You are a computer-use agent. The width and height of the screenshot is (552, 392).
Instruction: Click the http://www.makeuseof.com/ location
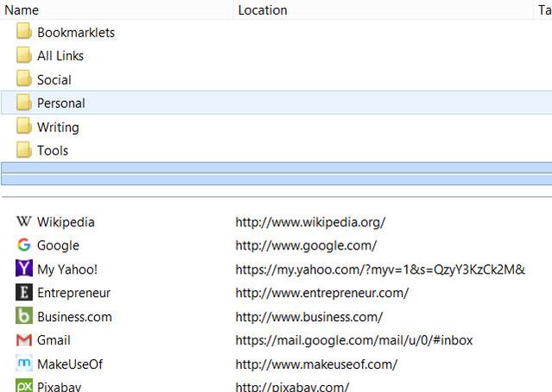coord(316,364)
